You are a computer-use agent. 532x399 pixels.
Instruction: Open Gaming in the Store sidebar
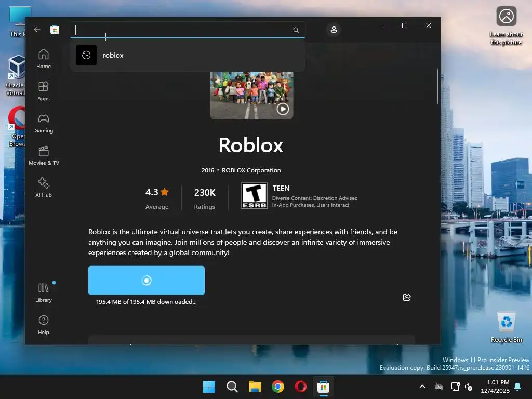pyautogui.click(x=44, y=123)
